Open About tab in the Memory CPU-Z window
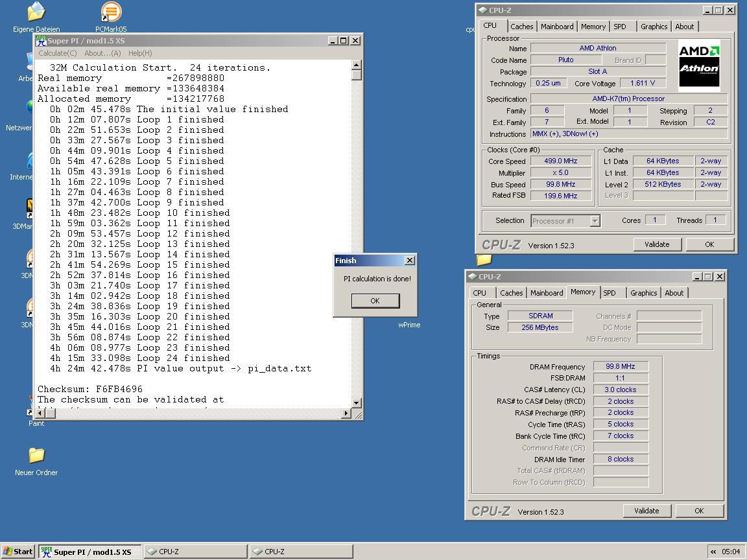 [x=674, y=293]
